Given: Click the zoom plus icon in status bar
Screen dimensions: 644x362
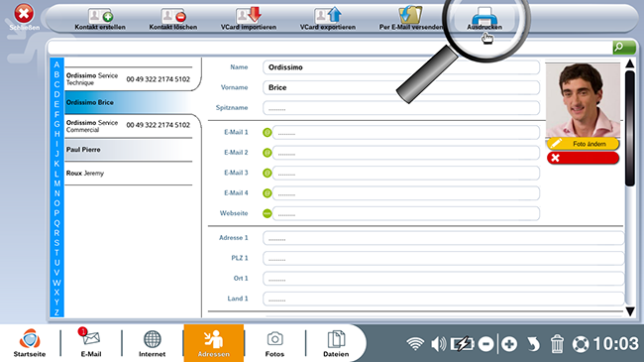Looking at the screenshot, I should point(509,344).
